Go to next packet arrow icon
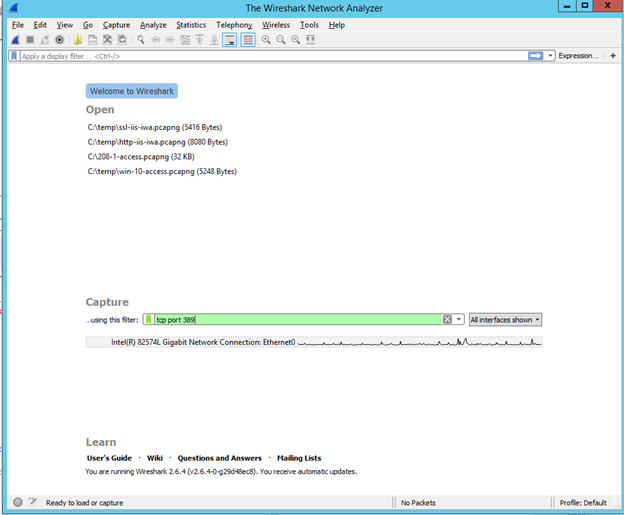 [170, 40]
